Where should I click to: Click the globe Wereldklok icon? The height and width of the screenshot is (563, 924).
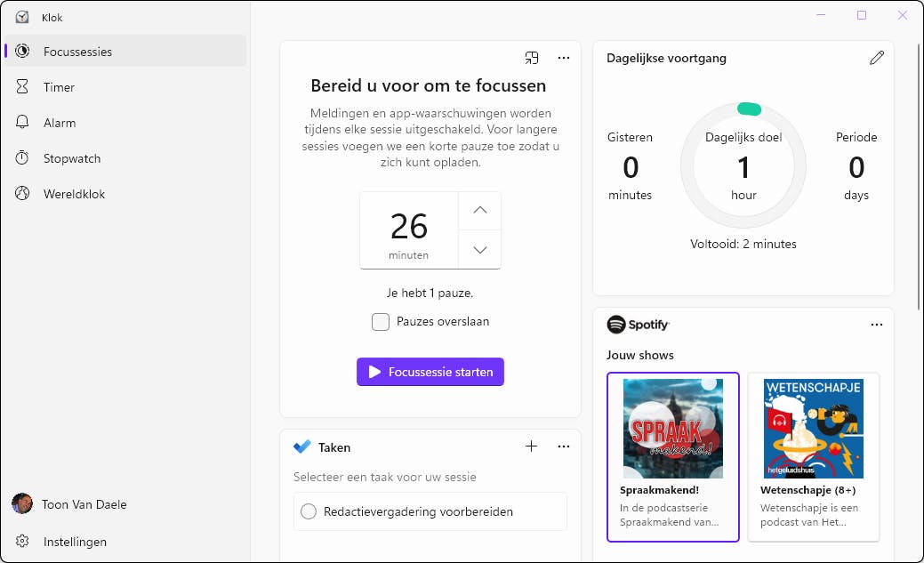(22, 193)
